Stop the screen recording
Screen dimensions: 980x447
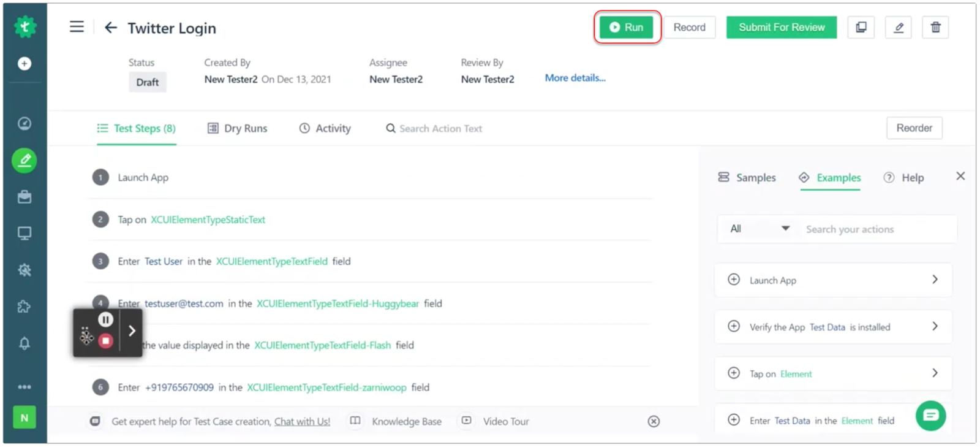click(x=106, y=341)
